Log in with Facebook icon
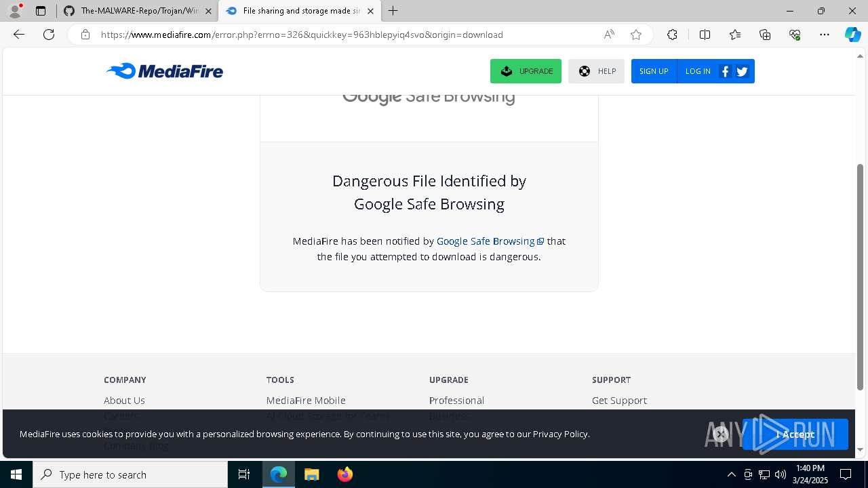The height and width of the screenshot is (488, 868). [x=725, y=71]
